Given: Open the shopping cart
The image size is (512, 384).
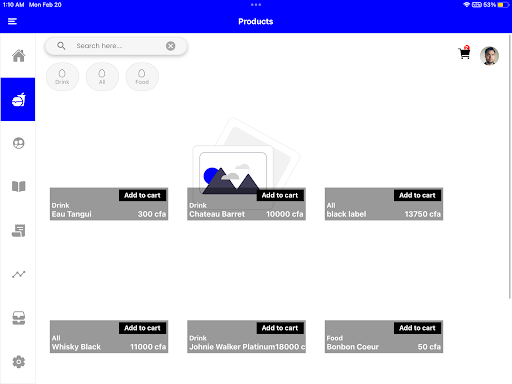Looking at the screenshot, I should tap(464, 53).
